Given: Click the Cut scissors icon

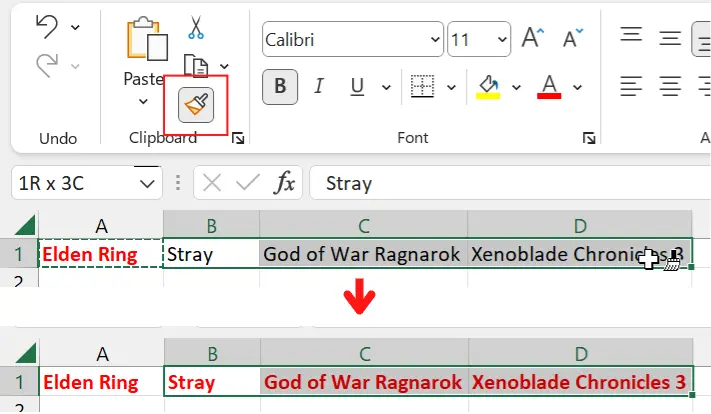Looking at the screenshot, I should pos(196,28).
